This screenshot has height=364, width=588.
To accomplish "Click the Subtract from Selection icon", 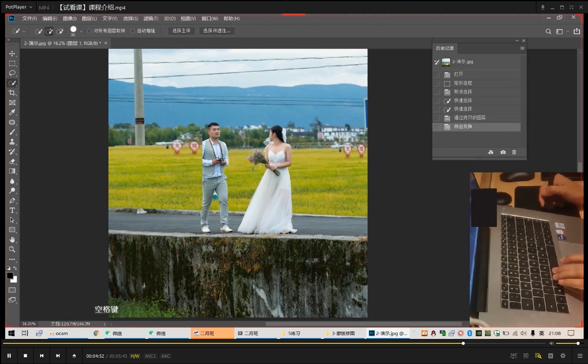I will click(60, 31).
